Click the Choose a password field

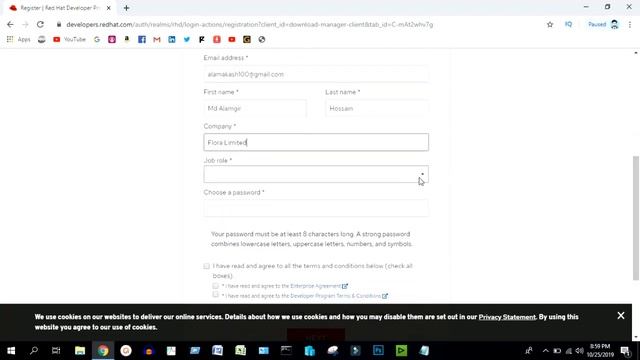point(316,208)
